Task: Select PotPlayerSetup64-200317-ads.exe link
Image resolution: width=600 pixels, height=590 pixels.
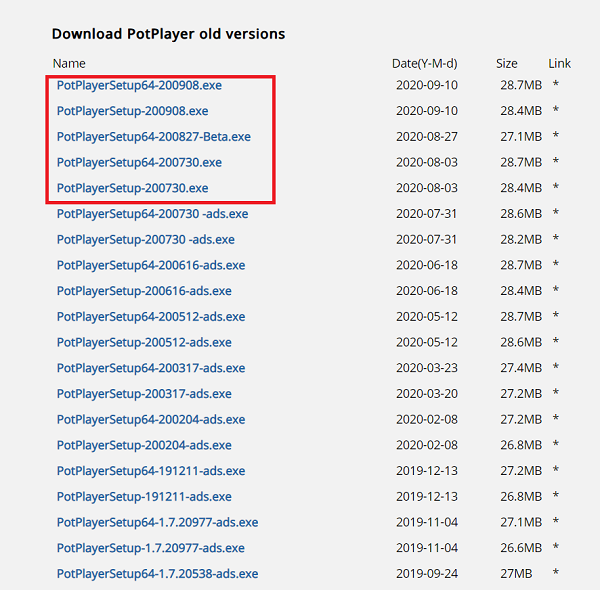Action: tap(151, 368)
